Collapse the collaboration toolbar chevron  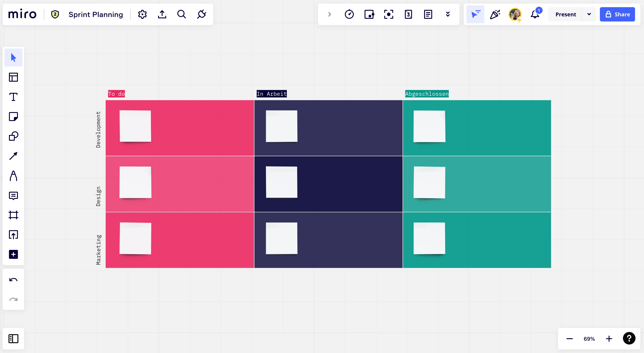click(x=329, y=14)
